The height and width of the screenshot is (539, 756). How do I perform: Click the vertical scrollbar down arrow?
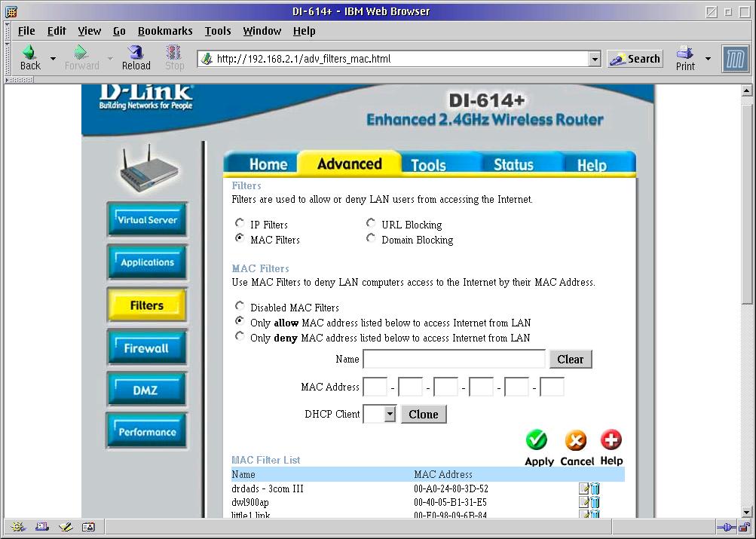click(746, 512)
